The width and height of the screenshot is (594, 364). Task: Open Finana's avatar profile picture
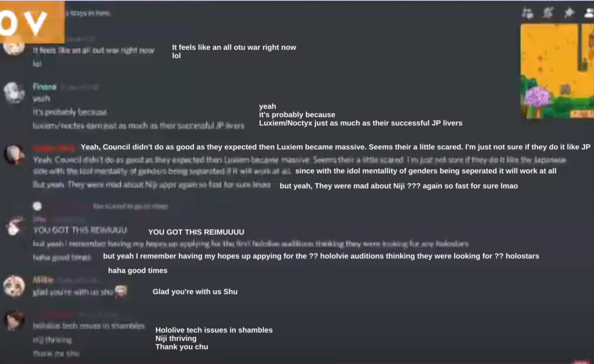[14, 92]
